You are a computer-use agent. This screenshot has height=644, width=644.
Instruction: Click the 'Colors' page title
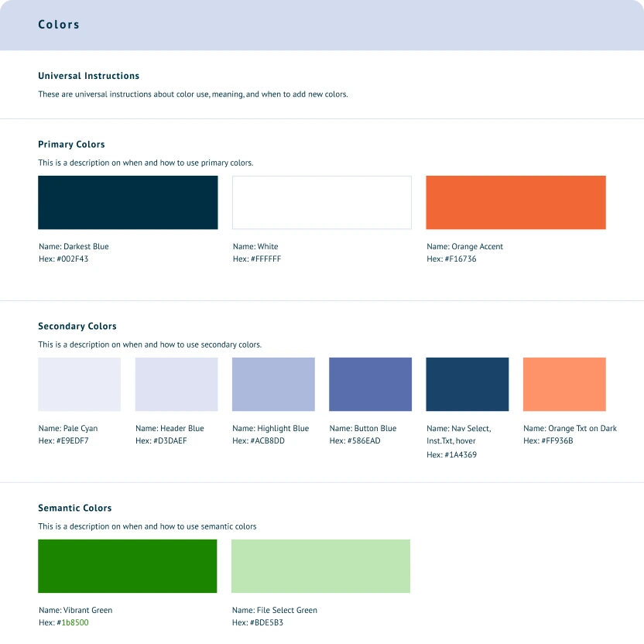point(59,25)
